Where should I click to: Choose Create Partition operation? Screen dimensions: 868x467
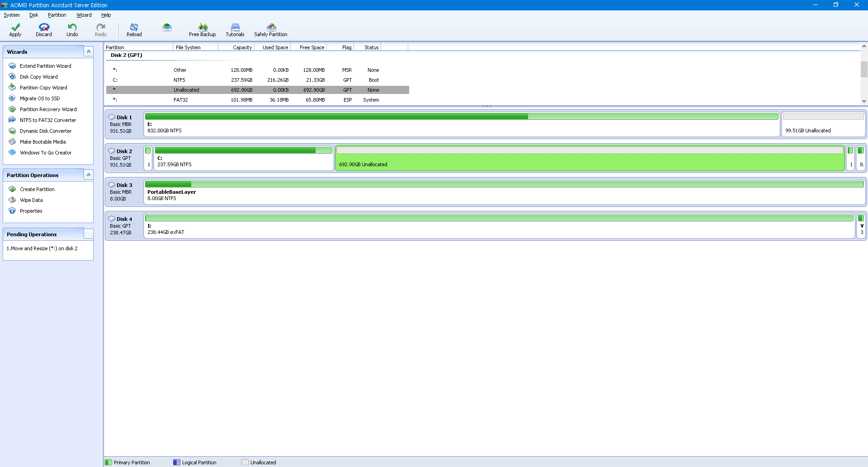37,189
